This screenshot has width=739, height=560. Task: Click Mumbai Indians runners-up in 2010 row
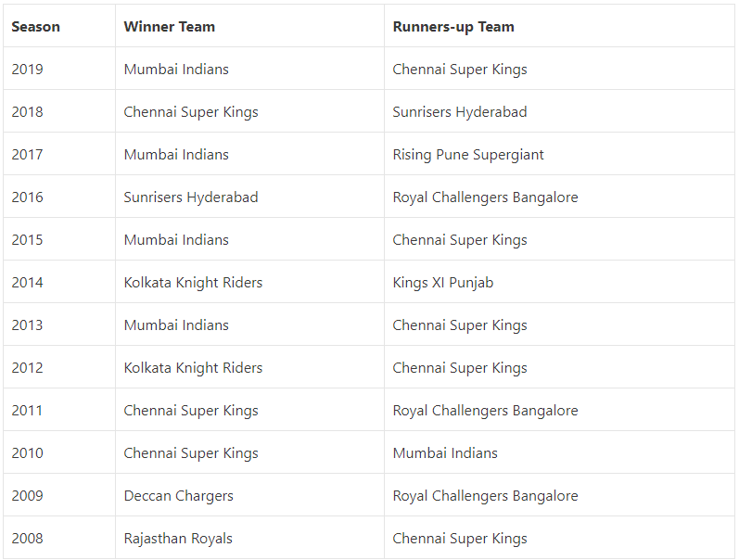445,453
